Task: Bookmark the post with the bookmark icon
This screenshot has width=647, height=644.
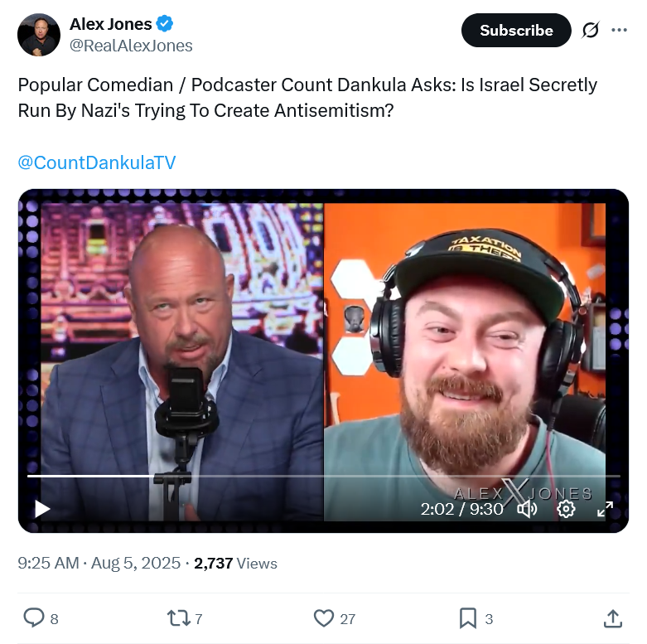Action: (467, 618)
